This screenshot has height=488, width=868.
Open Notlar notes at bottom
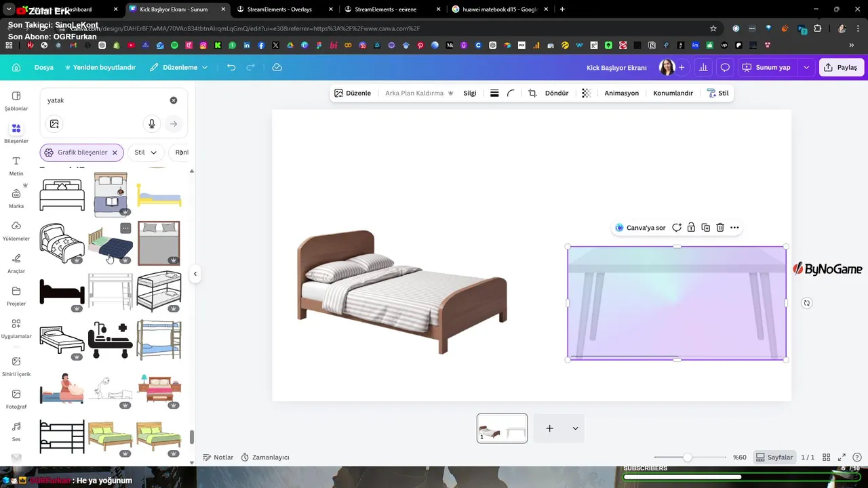218,457
